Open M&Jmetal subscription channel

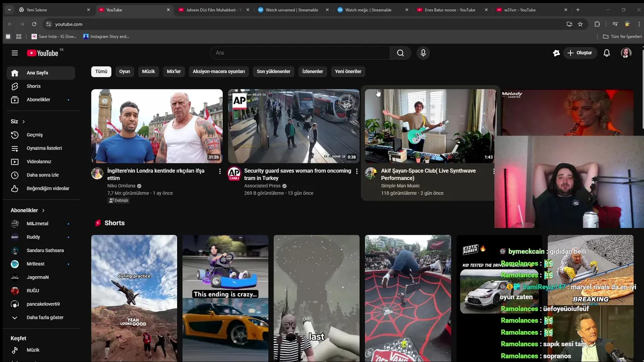click(x=41, y=224)
